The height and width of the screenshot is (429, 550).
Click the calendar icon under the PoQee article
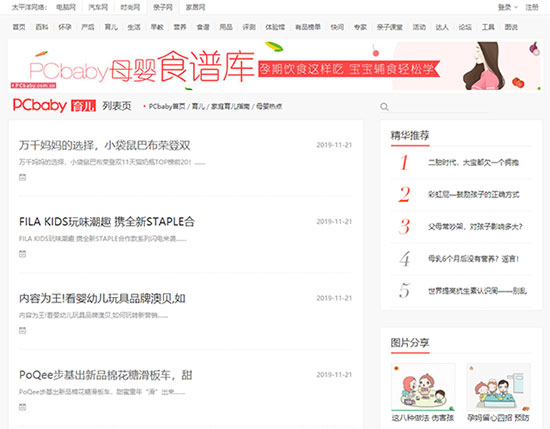pyautogui.click(x=22, y=407)
